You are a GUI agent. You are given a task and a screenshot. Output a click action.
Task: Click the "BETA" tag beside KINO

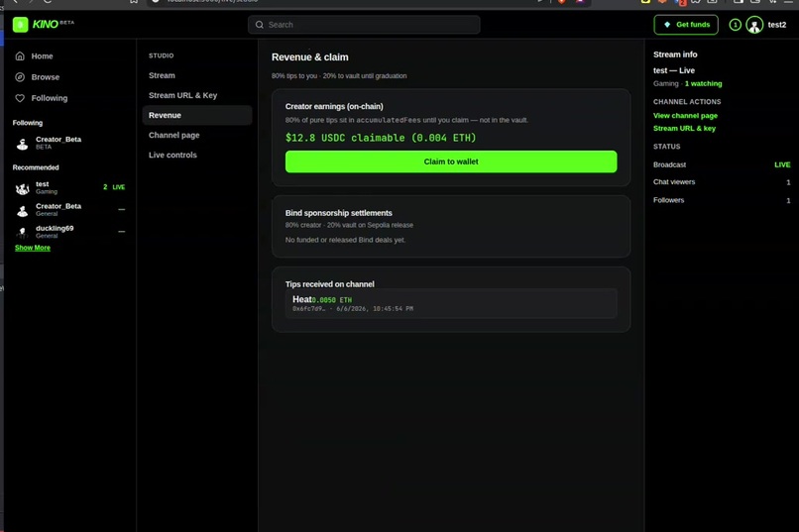tap(67, 23)
